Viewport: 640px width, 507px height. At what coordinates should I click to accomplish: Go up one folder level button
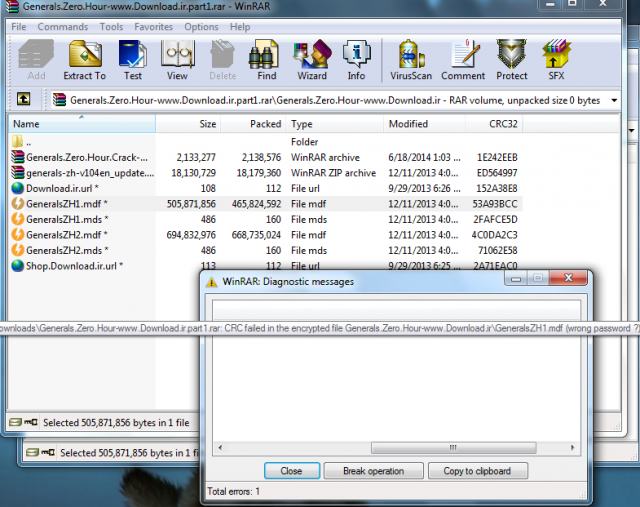[x=23, y=100]
